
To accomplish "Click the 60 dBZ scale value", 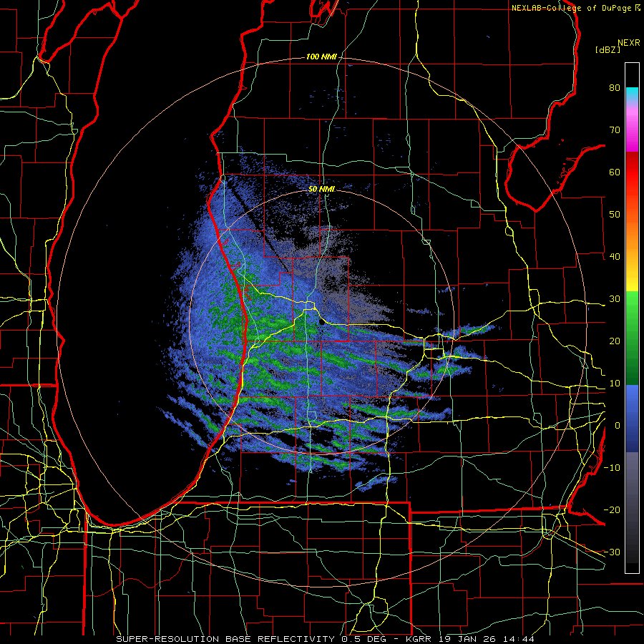I will (615, 172).
